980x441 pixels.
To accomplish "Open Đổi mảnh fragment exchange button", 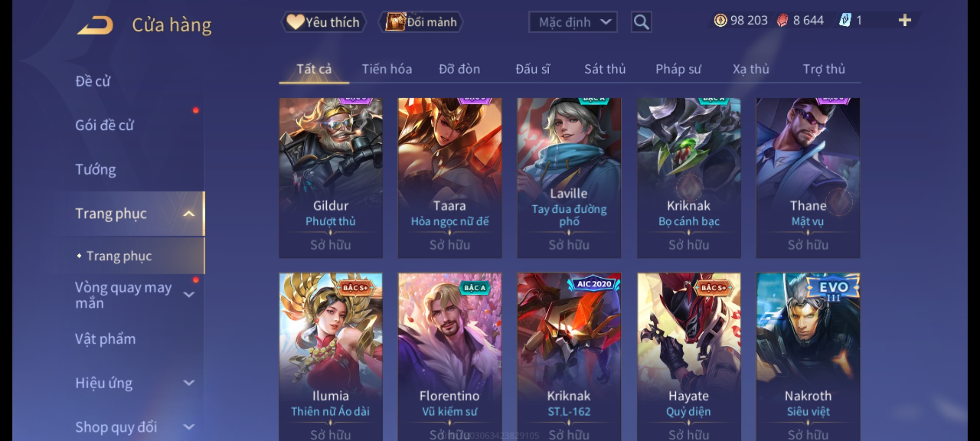I will tap(421, 22).
